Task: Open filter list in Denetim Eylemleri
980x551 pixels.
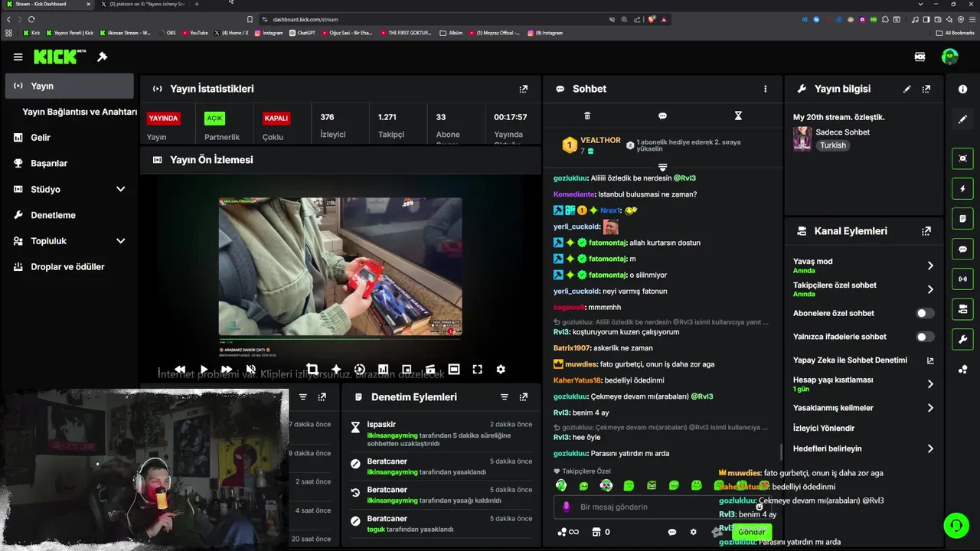Action: tap(505, 397)
